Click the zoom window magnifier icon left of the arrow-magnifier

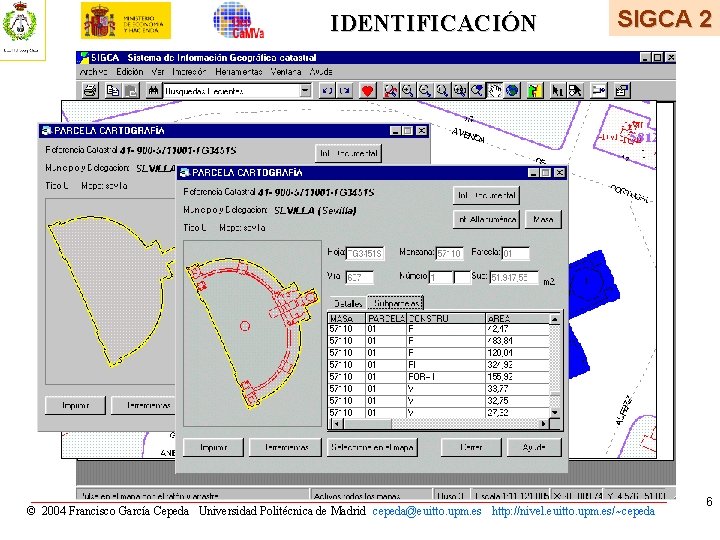point(460,90)
